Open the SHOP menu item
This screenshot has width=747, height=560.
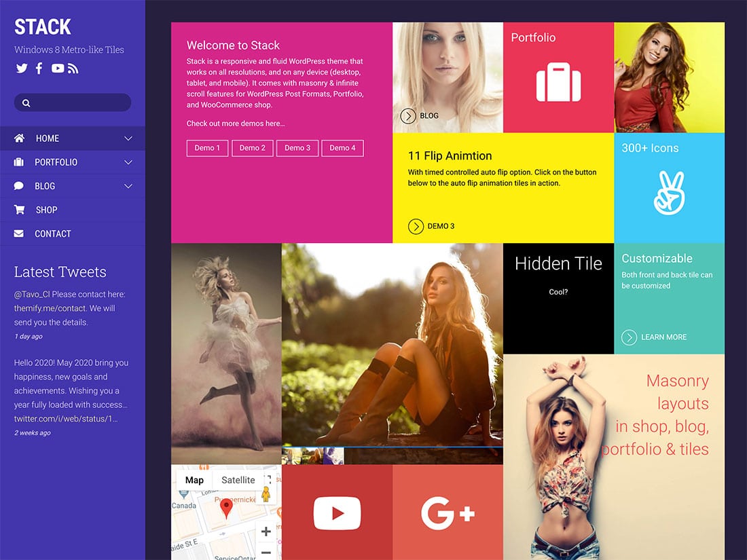coord(73,210)
